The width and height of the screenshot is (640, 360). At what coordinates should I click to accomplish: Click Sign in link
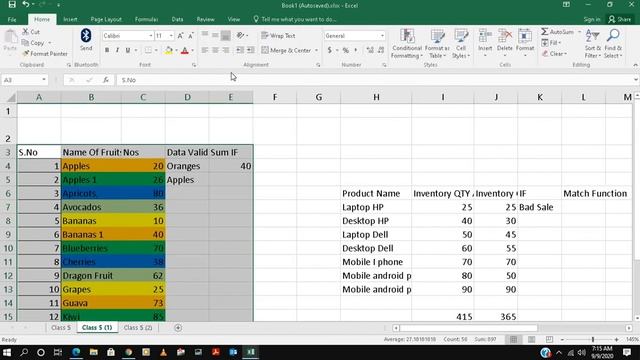pyautogui.click(x=591, y=19)
